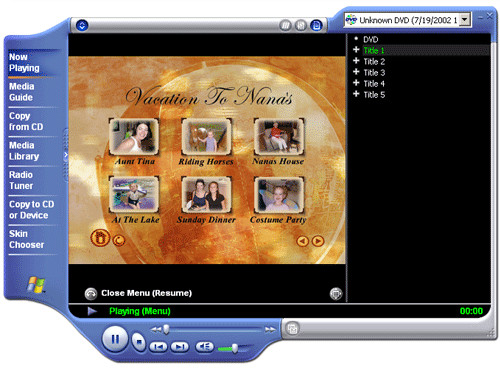Viewport: 500px width, 370px height.
Task: Toggle the playlist pane with blue button
Action: coord(316,25)
